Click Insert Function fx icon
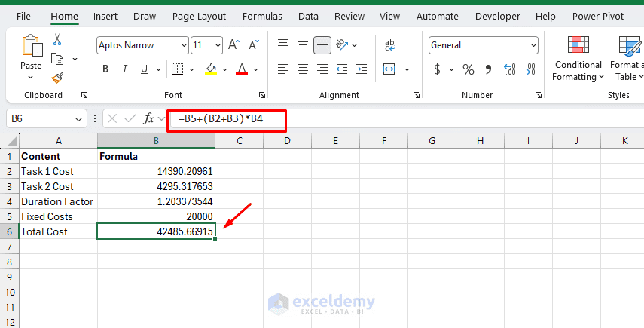Screen dimensions: 644x328 148,119
